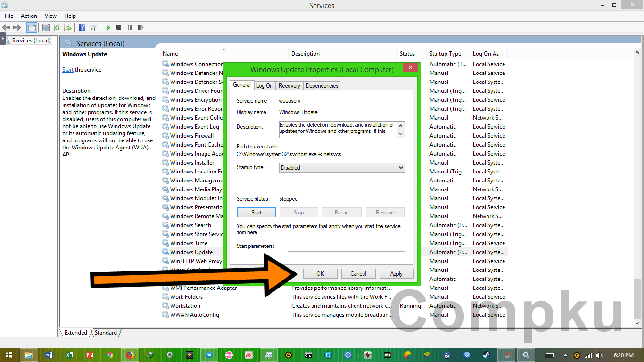Launch Excel from the taskbar
Viewport: 644px width, 362px height.
pyautogui.click(x=69, y=355)
